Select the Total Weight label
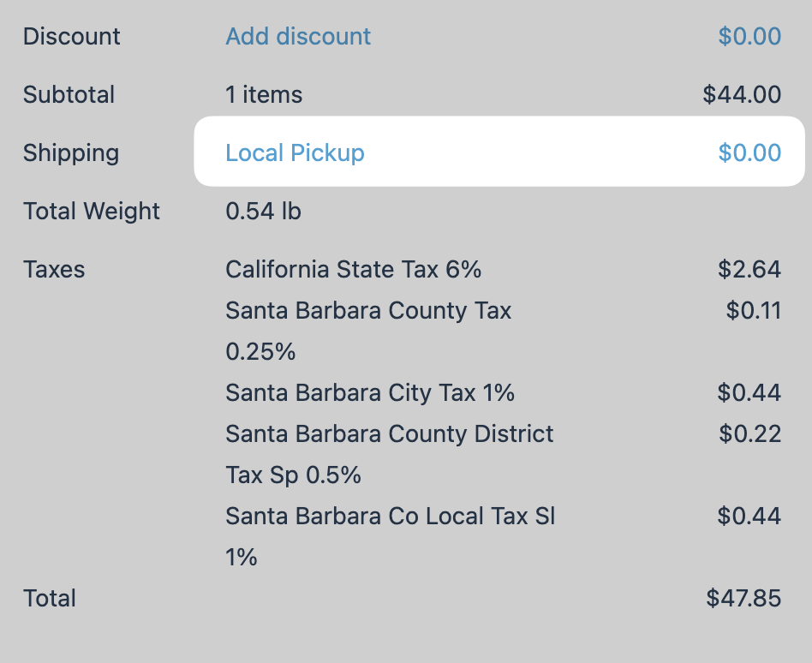Screen dimensions: 812x663 [92, 211]
